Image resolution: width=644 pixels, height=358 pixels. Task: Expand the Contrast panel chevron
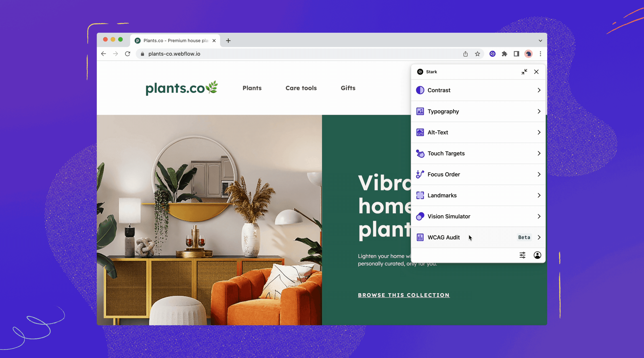[539, 90]
